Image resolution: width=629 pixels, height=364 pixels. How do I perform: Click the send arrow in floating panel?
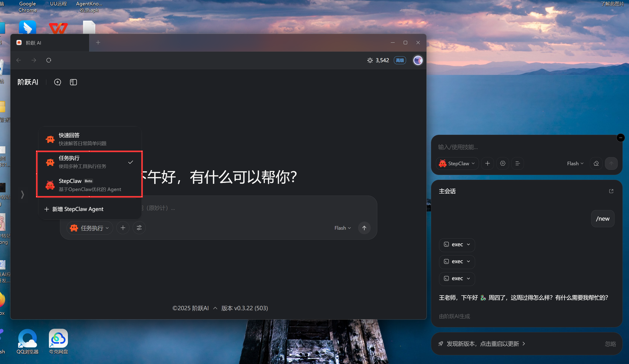pos(611,163)
